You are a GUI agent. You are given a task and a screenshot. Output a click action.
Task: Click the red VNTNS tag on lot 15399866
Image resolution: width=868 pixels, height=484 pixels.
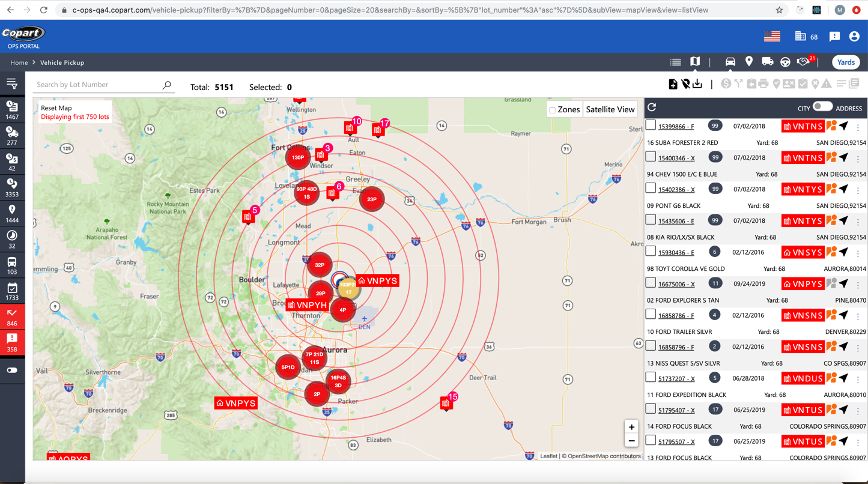click(x=803, y=126)
